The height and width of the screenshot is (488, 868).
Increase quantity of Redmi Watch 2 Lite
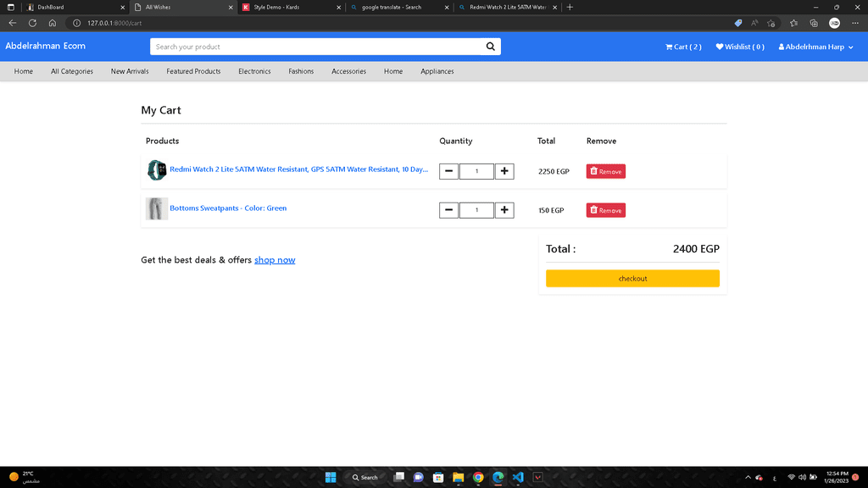[x=504, y=171]
